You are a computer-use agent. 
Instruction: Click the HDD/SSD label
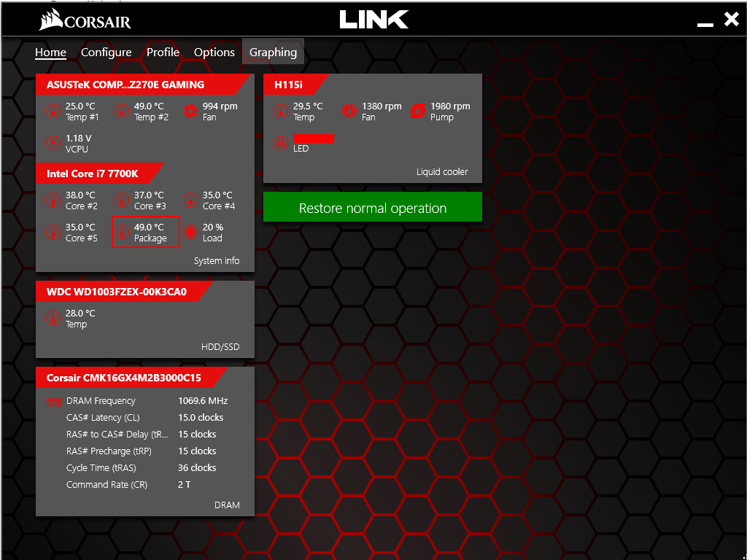click(220, 346)
